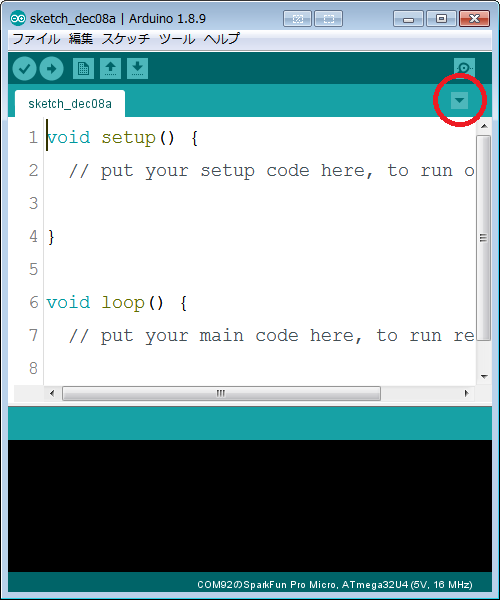Open the ファイル menu
Screen dimensions: 500x600
point(36,39)
